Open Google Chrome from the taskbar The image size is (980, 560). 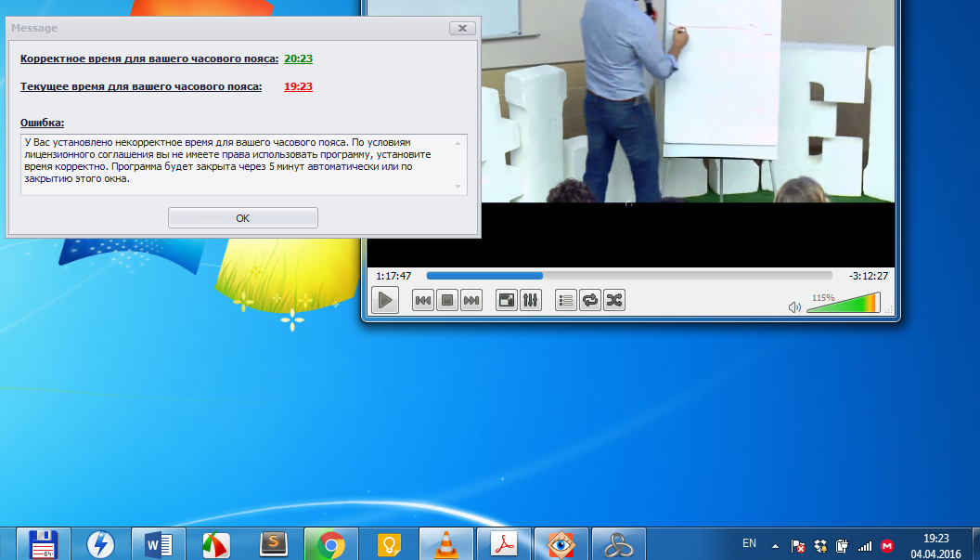[x=331, y=544]
